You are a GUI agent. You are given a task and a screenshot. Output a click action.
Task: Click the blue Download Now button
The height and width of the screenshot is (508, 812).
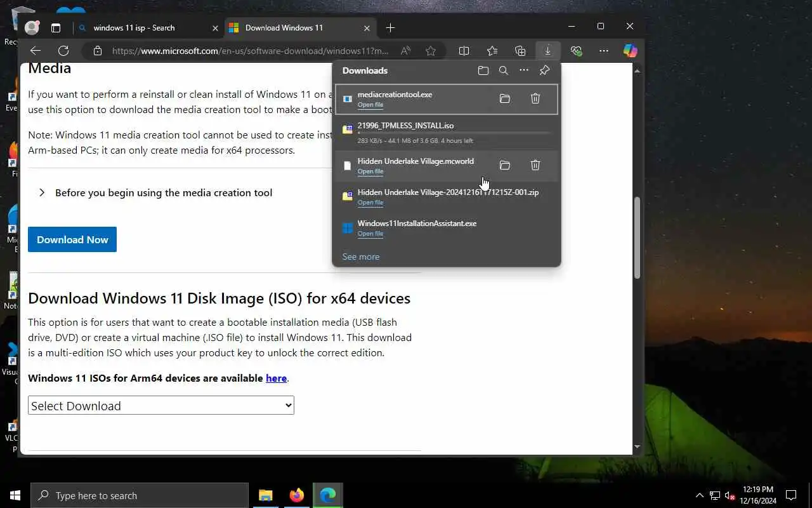coord(72,239)
